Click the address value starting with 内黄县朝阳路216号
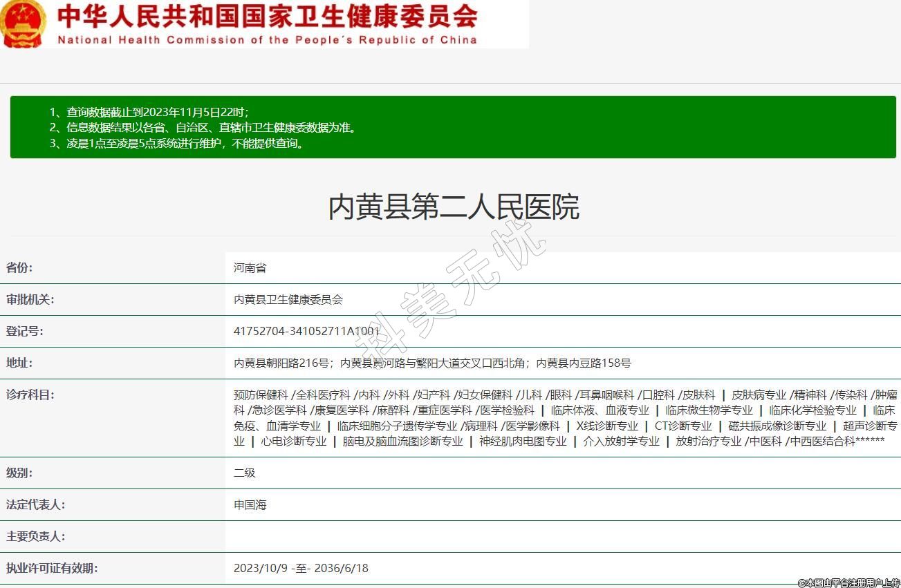 coord(432,363)
